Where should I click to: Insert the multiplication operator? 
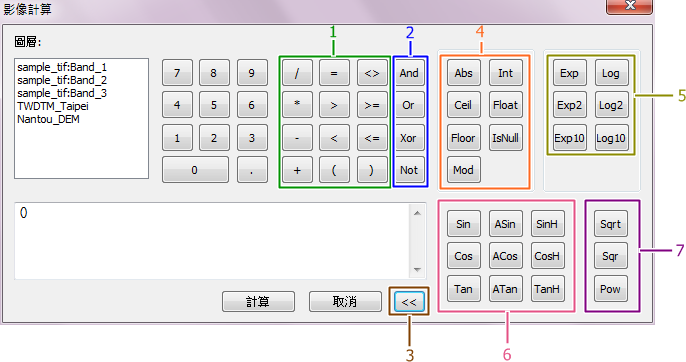[297, 105]
